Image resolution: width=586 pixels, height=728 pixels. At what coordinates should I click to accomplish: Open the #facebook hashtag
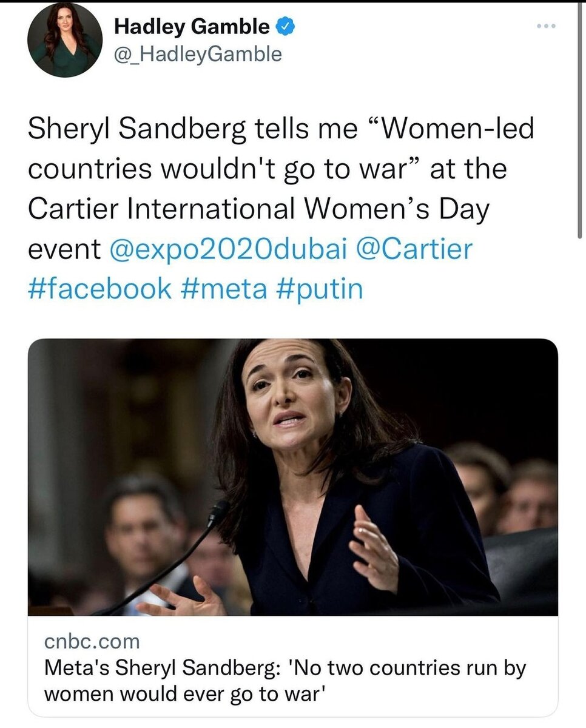click(100, 288)
